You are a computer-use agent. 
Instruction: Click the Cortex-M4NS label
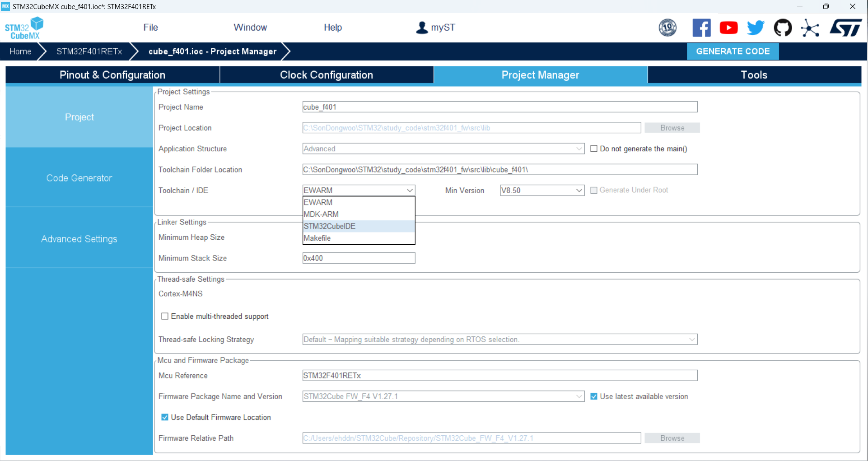pos(181,293)
